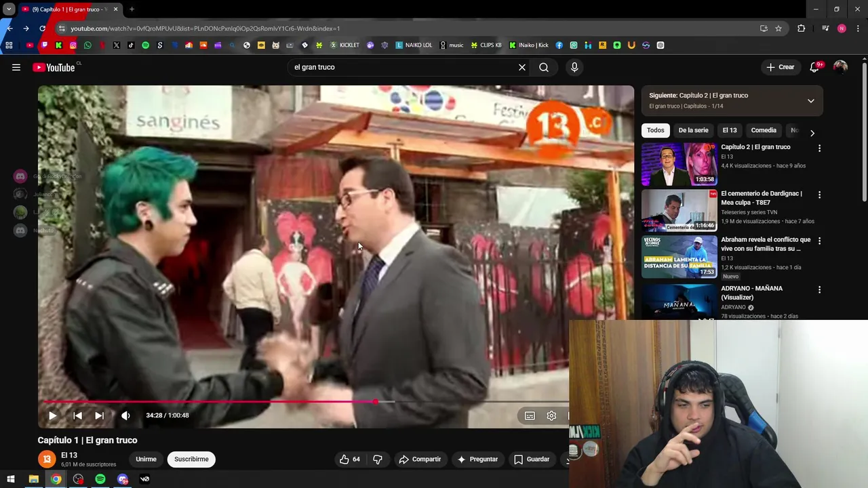Show more filter chips with right arrow
This screenshot has height=488, width=868.
(812, 133)
